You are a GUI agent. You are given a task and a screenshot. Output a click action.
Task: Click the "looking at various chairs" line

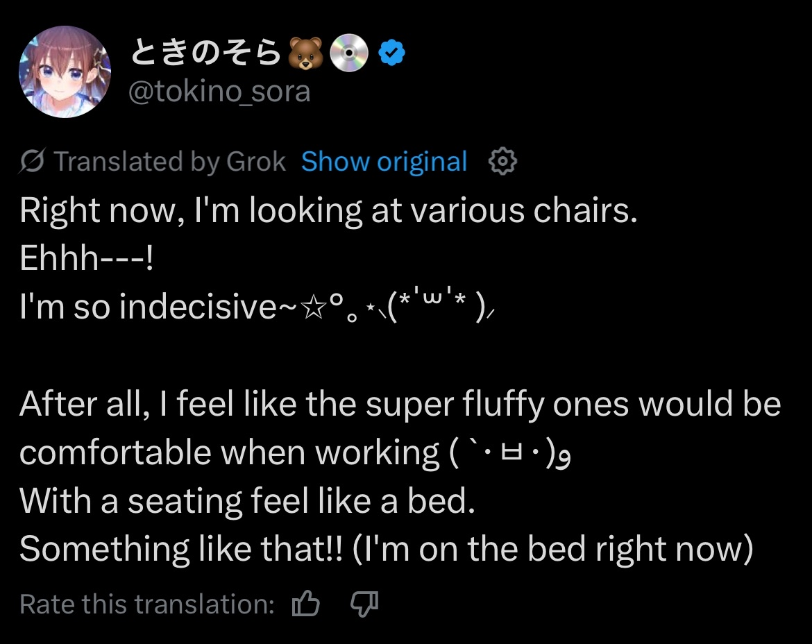(x=328, y=211)
